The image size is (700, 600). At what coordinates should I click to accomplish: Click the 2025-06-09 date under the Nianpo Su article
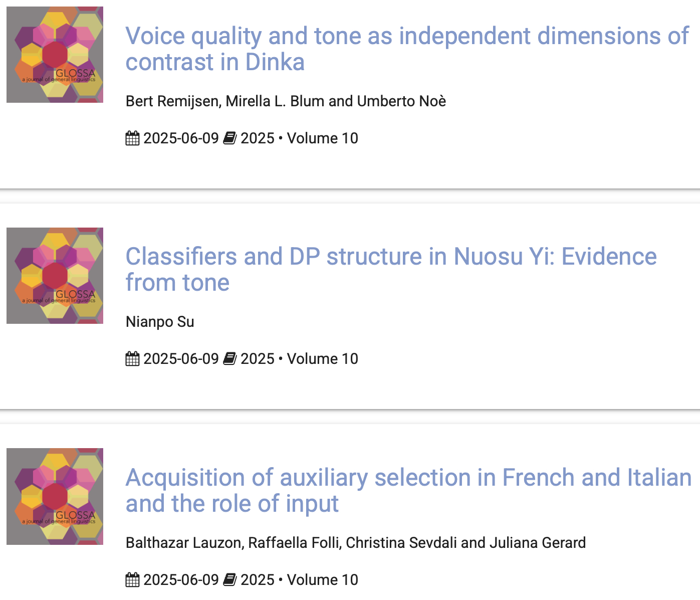tap(181, 359)
